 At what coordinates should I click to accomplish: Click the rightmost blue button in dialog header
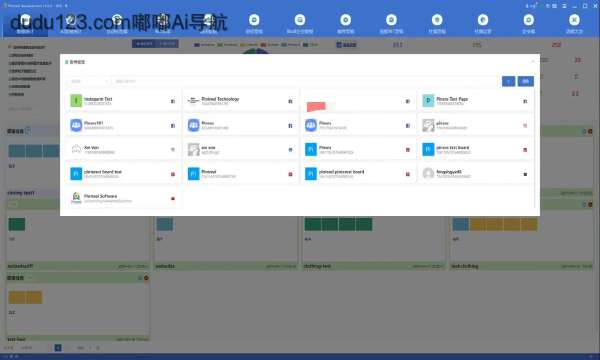pyautogui.click(x=525, y=81)
